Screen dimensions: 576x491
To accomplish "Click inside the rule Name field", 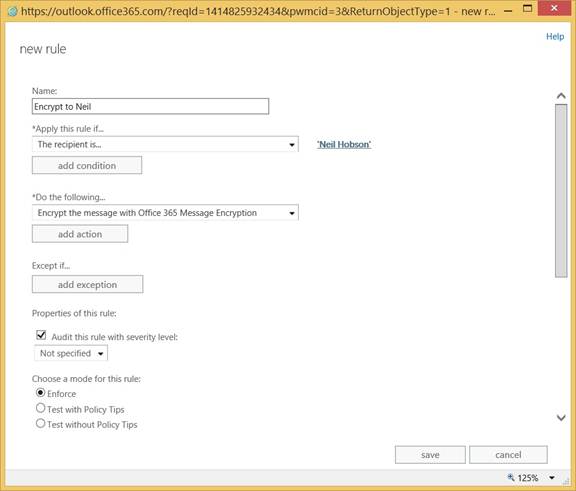I will click(151, 106).
